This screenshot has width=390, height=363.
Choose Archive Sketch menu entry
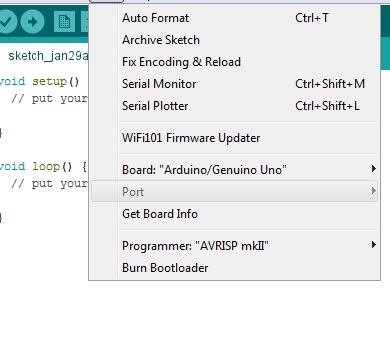235,40
